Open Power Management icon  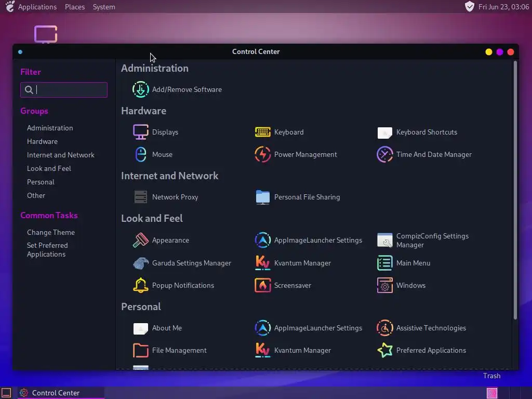262,154
